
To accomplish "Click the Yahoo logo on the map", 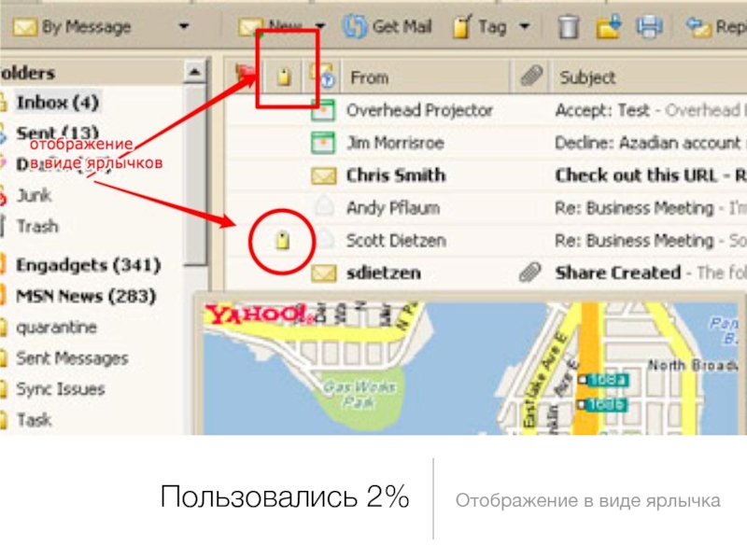I will [x=258, y=314].
